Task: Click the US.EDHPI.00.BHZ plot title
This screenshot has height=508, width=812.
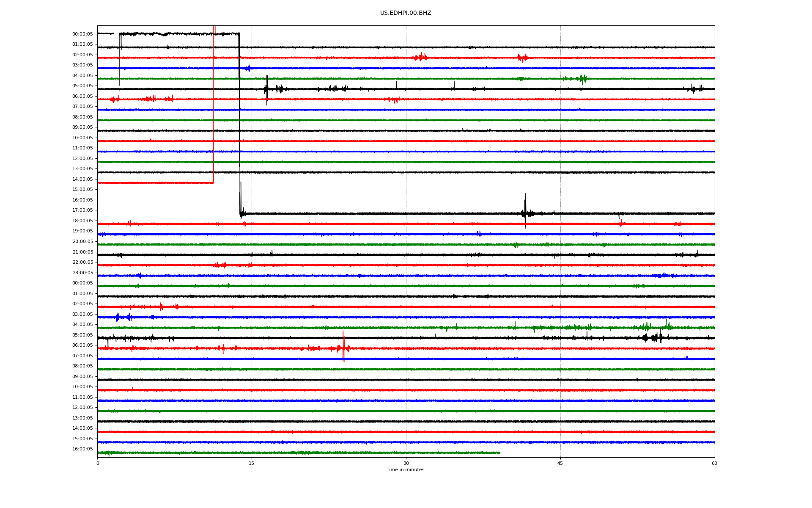Action: [406, 13]
